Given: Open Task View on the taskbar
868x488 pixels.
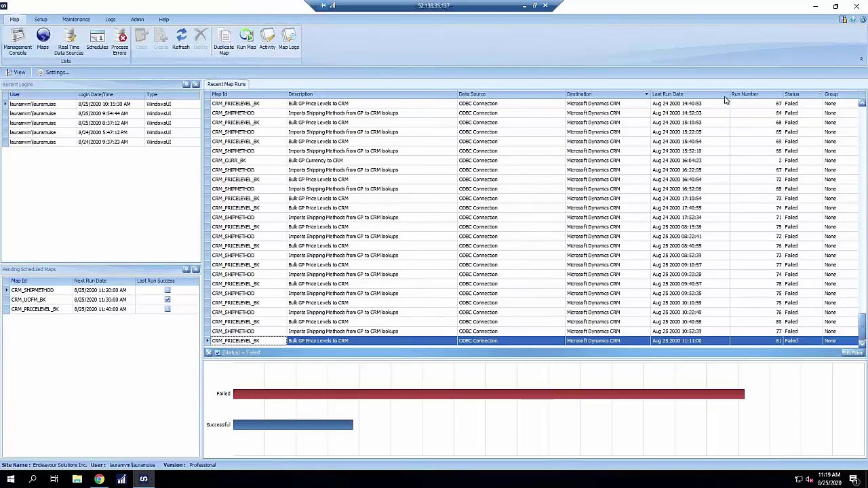Looking at the screenshot, I should (x=54, y=479).
